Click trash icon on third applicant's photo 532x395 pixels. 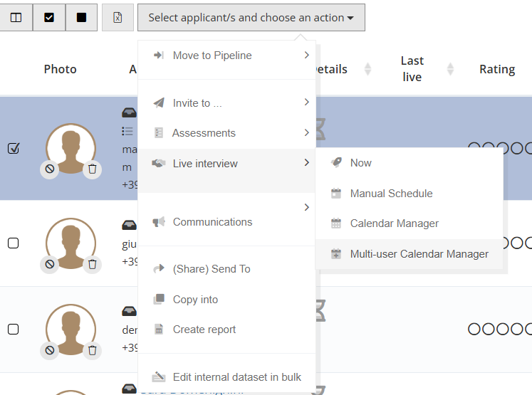(x=93, y=350)
